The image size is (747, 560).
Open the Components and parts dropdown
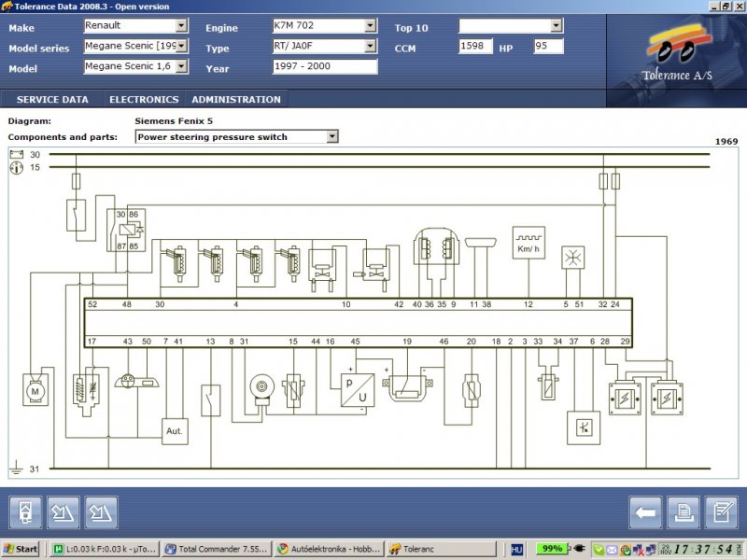332,136
